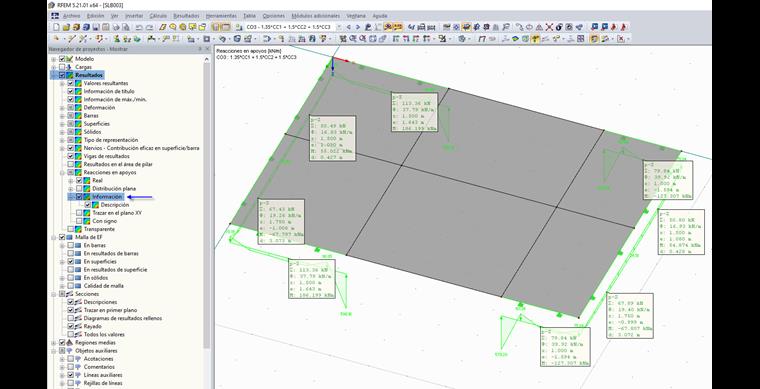Click the black X icon in top toolbar
This screenshot has height=389, width=760.
(x=549, y=27)
